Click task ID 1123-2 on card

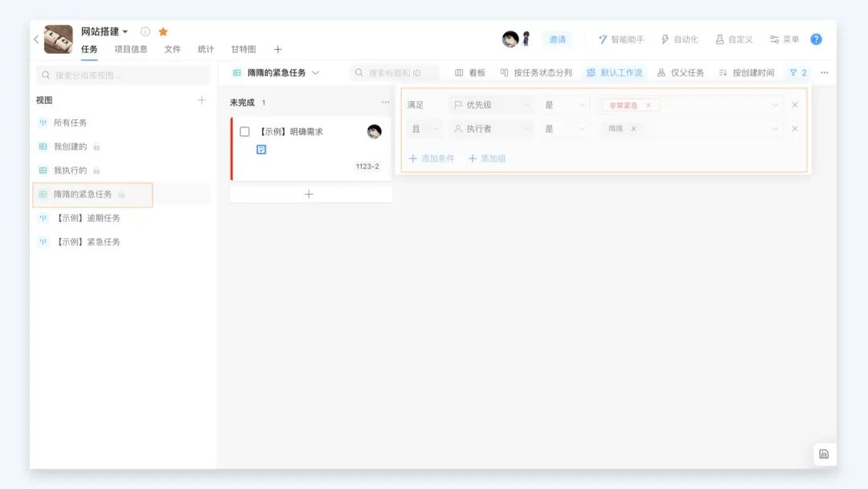367,166
